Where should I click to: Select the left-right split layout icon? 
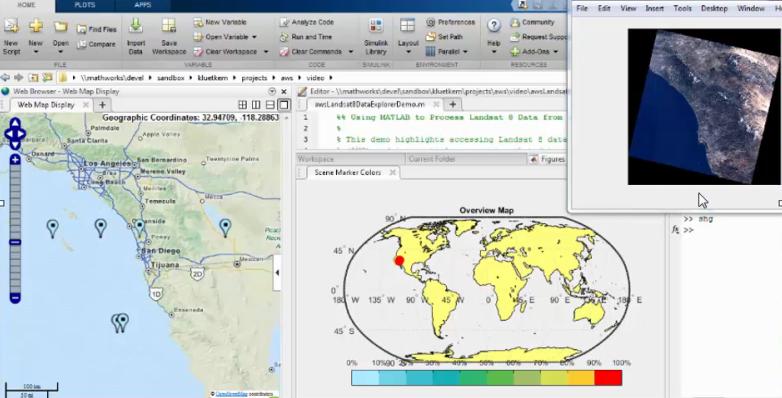pos(256,105)
